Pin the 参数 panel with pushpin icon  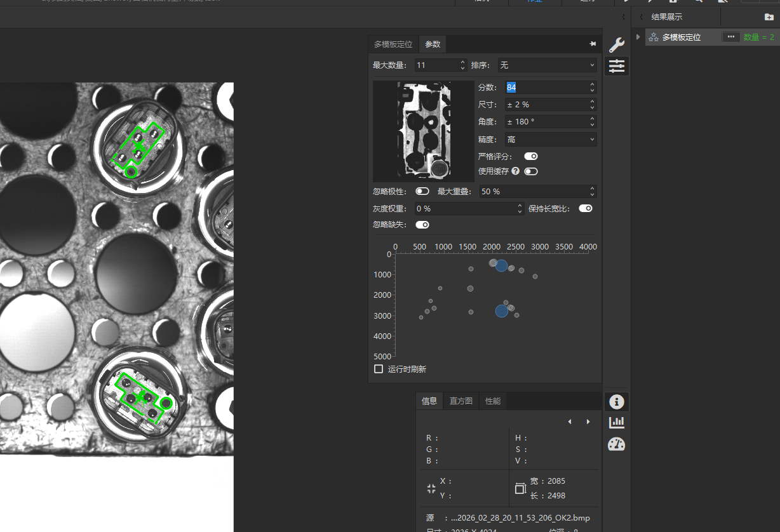592,44
